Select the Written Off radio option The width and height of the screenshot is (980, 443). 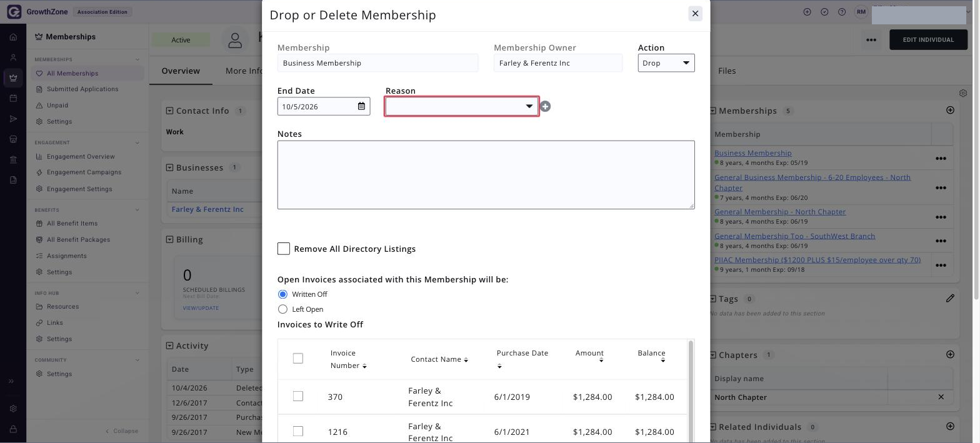pyautogui.click(x=282, y=294)
